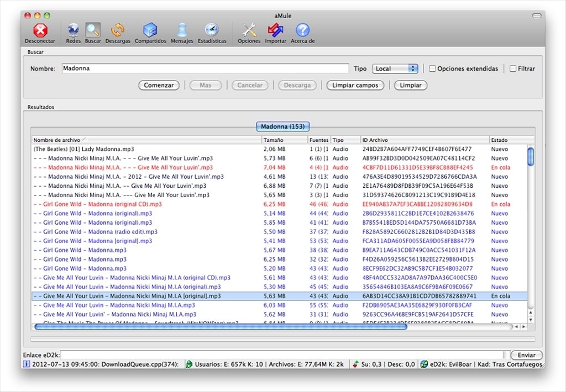Click the vertical scrollbar thumb in results
Viewport: 566px width, 392px height.
[531, 156]
